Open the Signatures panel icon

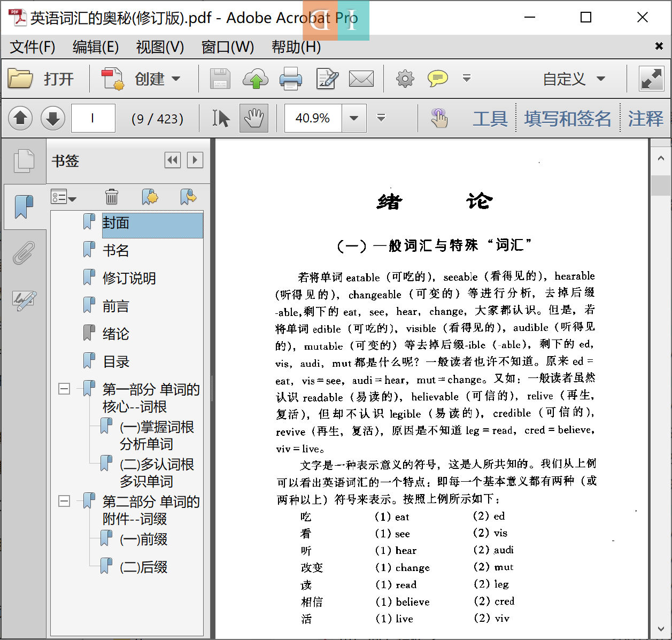[24, 300]
